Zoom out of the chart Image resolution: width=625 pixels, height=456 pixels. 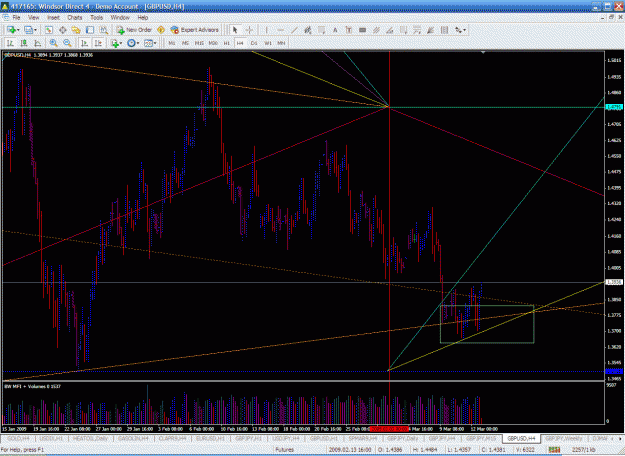67,43
